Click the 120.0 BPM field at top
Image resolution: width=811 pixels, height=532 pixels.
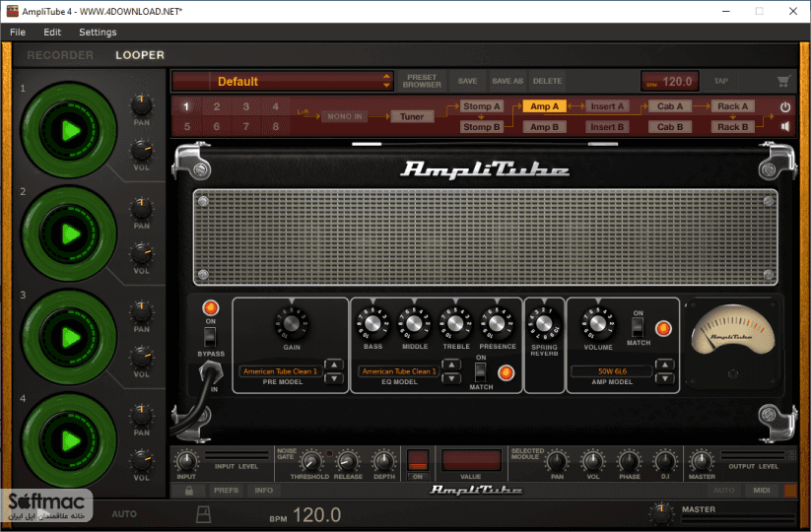pos(670,81)
